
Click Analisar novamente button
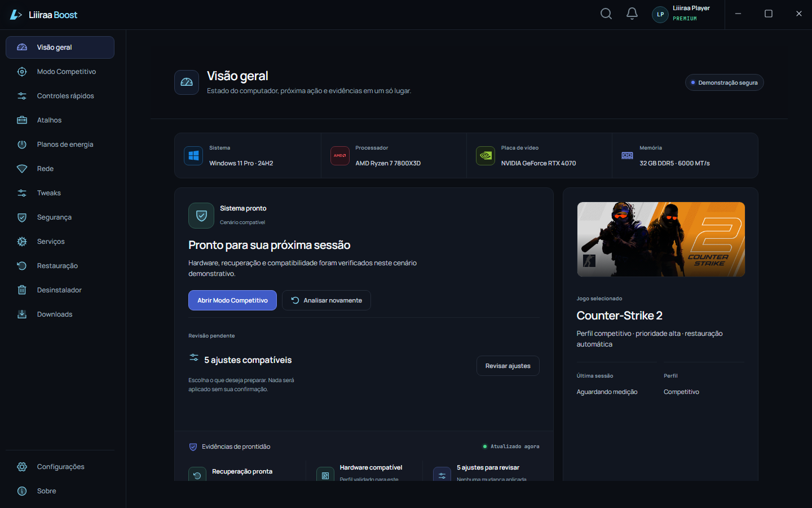(326, 300)
